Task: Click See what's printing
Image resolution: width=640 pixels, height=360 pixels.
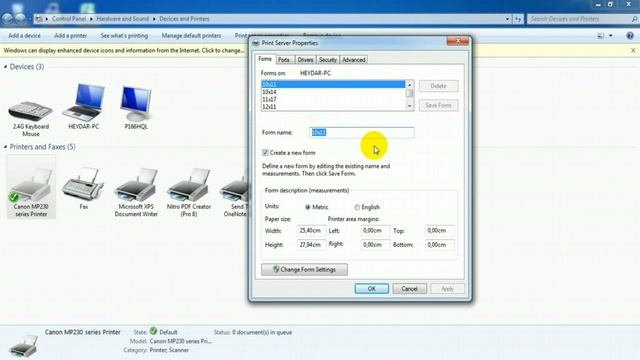Action: 124,36
